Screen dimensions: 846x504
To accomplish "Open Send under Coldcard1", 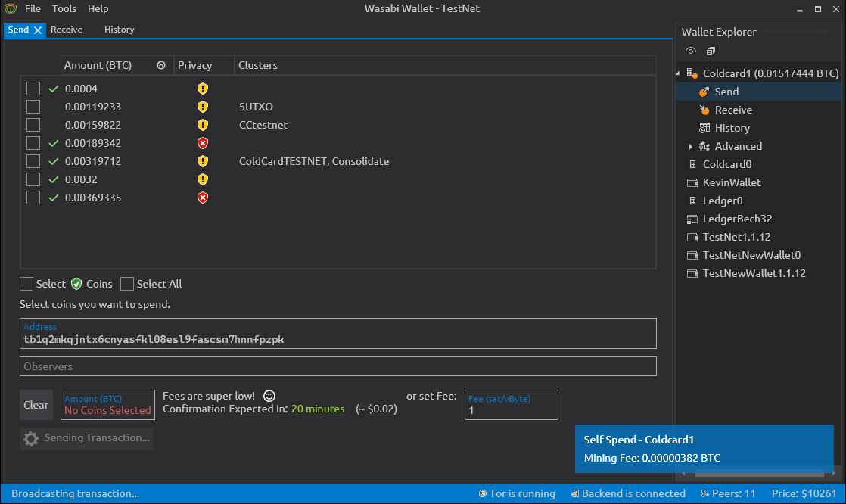I will click(x=726, y=92).
